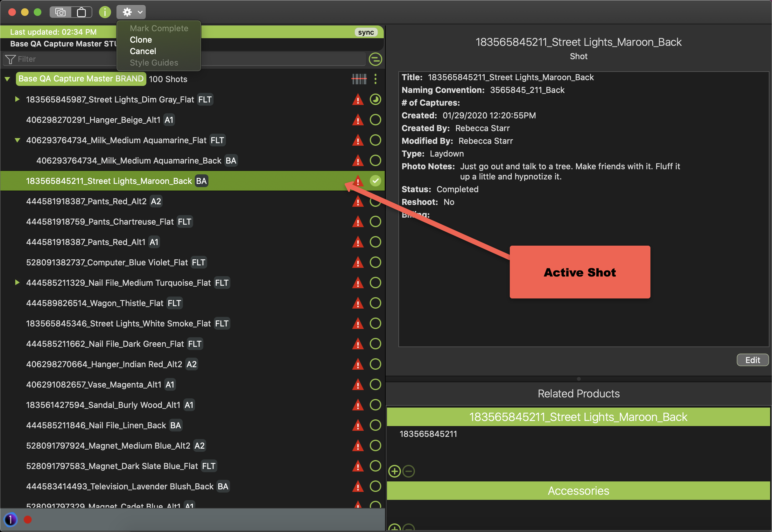The width and height of the screenshot is (772, 532).
Task: Click the barcode scan icon beside 100 Shots
Action: pyautogui.click(x=359, y=79)
